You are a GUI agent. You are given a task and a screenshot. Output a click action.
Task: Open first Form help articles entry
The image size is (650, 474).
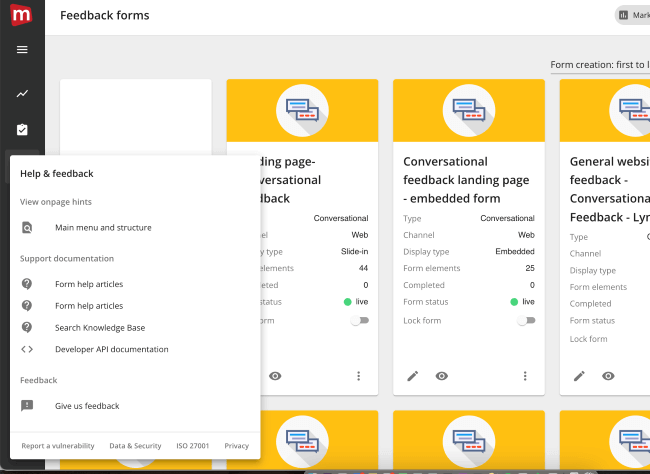pos(89,284)
